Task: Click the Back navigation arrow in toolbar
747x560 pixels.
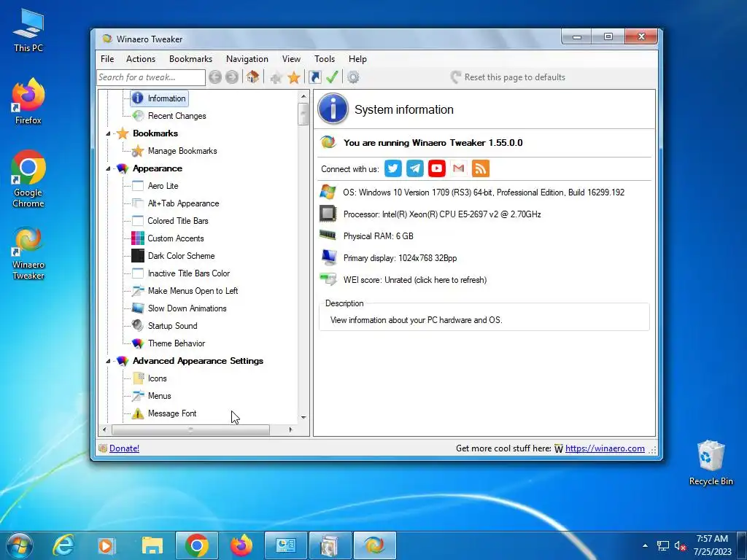Action: click(215, 77)
